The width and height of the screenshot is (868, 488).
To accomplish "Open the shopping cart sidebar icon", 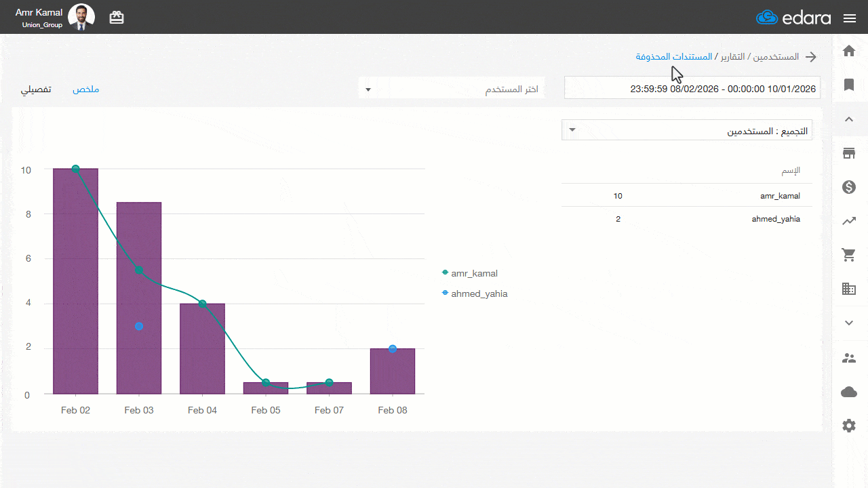I will click(x=848, y=255).
